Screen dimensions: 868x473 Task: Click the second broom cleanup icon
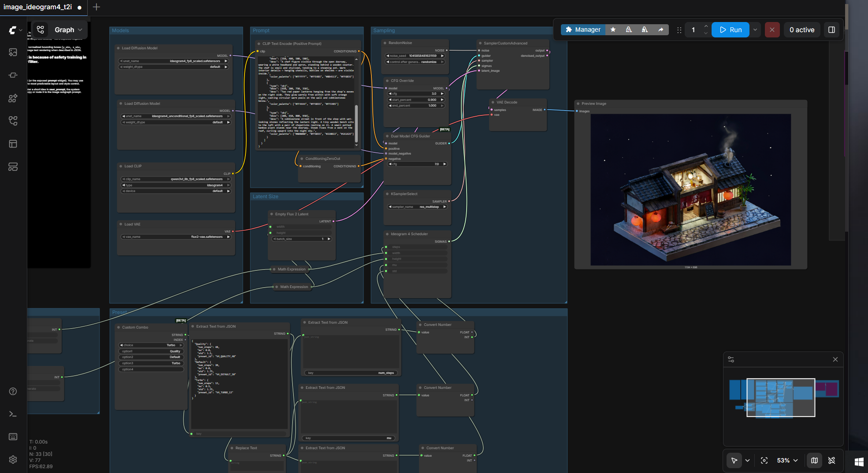tap(645, 30)
